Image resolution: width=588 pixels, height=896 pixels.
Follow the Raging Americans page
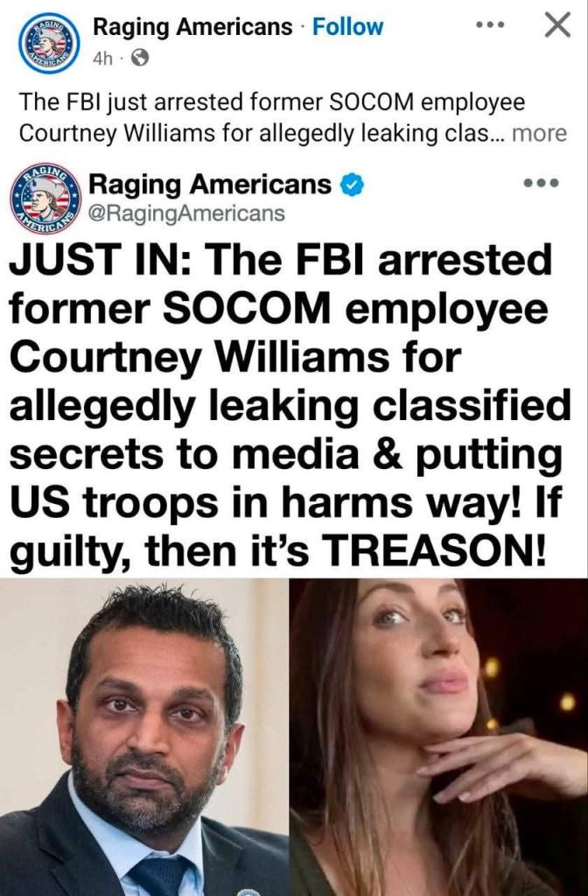(x=347, y=27)
